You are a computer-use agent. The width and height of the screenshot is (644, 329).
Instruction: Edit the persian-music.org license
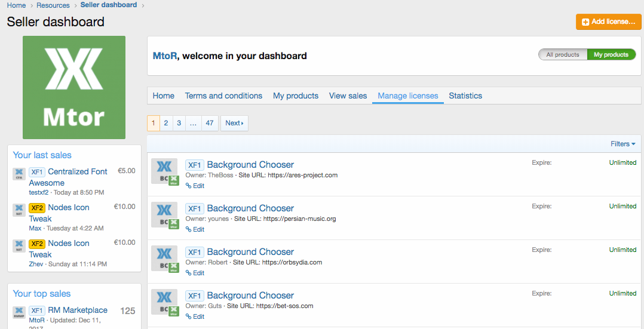click(x=195, y=229)
